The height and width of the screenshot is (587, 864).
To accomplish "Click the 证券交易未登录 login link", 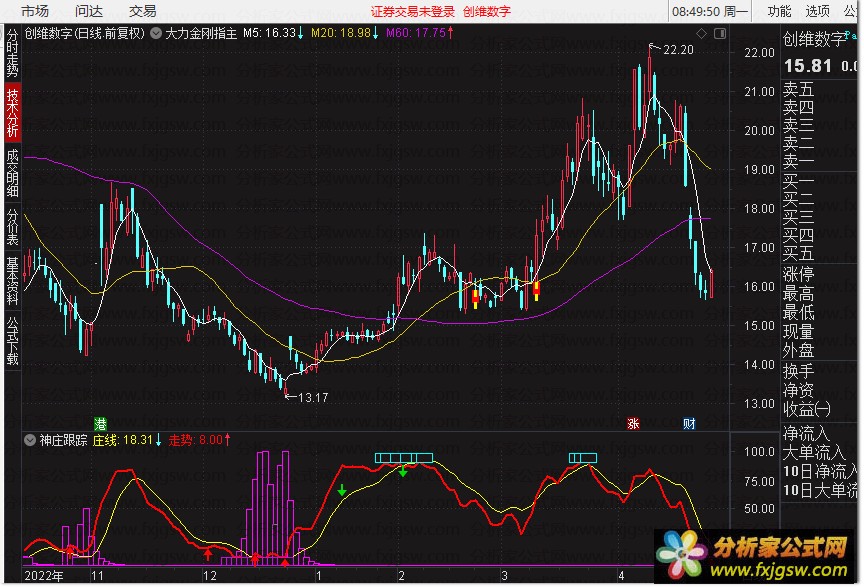I will click(x=412, y=12).
